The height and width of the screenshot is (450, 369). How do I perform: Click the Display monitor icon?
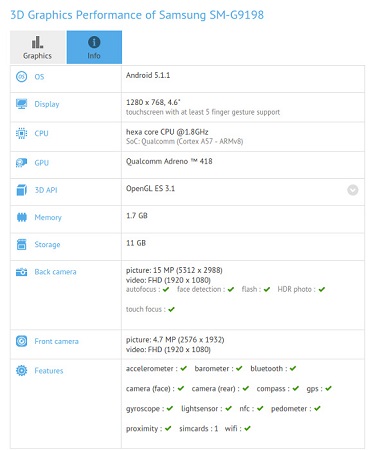point(22,104)
